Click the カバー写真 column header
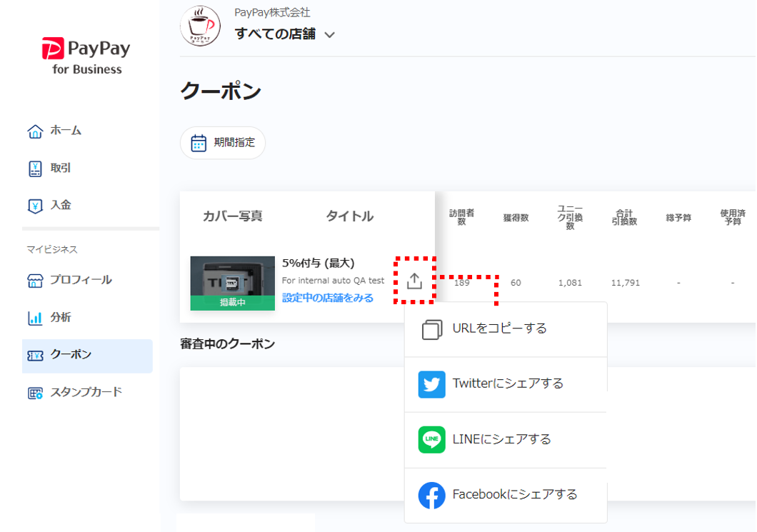The height and width of the screenshot is (532, 757). pyautogui.click(x=232, y=216)
